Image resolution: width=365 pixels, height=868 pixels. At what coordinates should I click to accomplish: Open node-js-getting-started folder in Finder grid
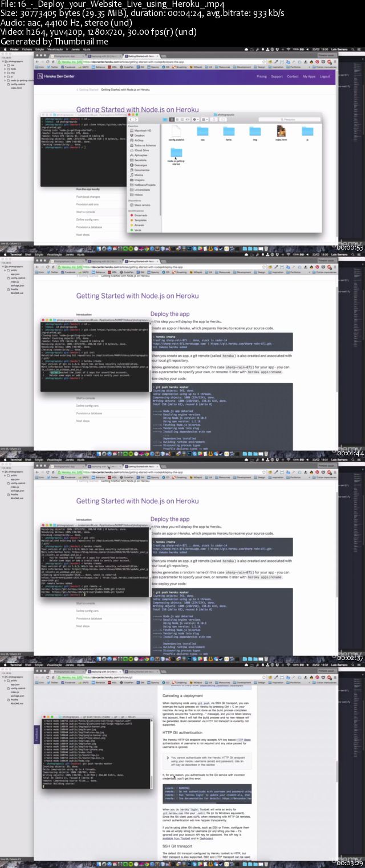[x=175, y=154]
